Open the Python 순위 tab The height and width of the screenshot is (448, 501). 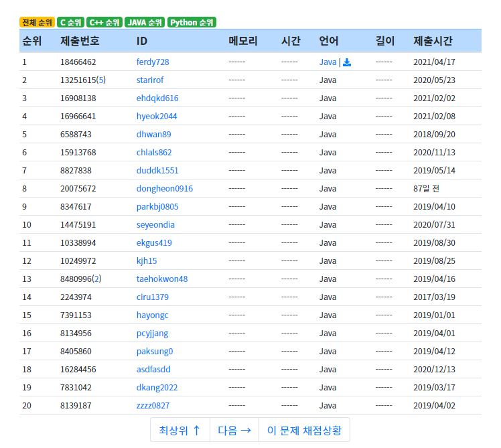tap(192, 22)
